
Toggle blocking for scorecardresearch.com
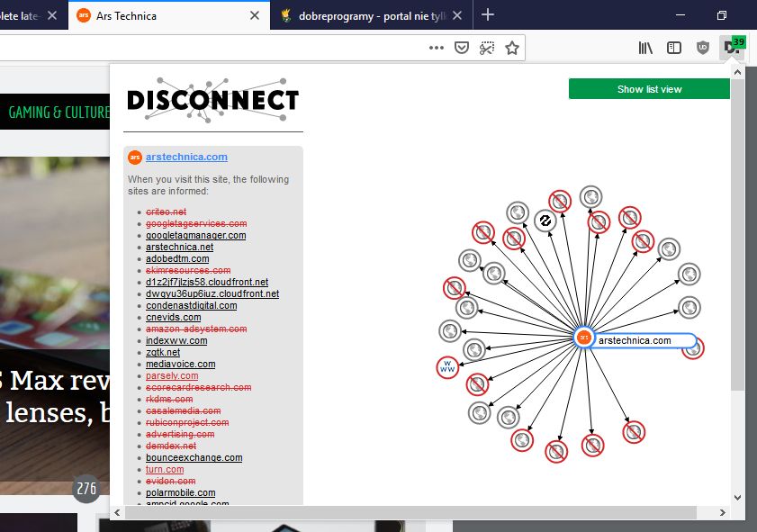pos(198,387)
